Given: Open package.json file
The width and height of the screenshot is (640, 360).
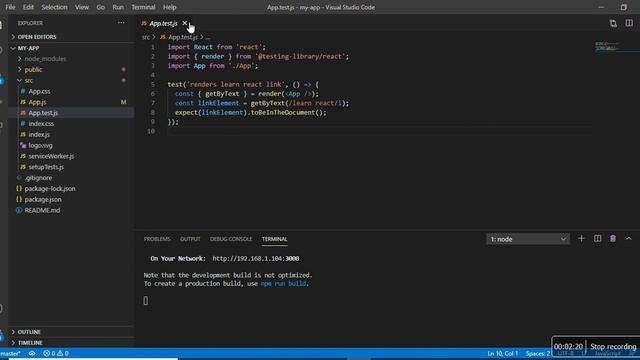Looking at the screenshot, I should (x=43, y=199).
